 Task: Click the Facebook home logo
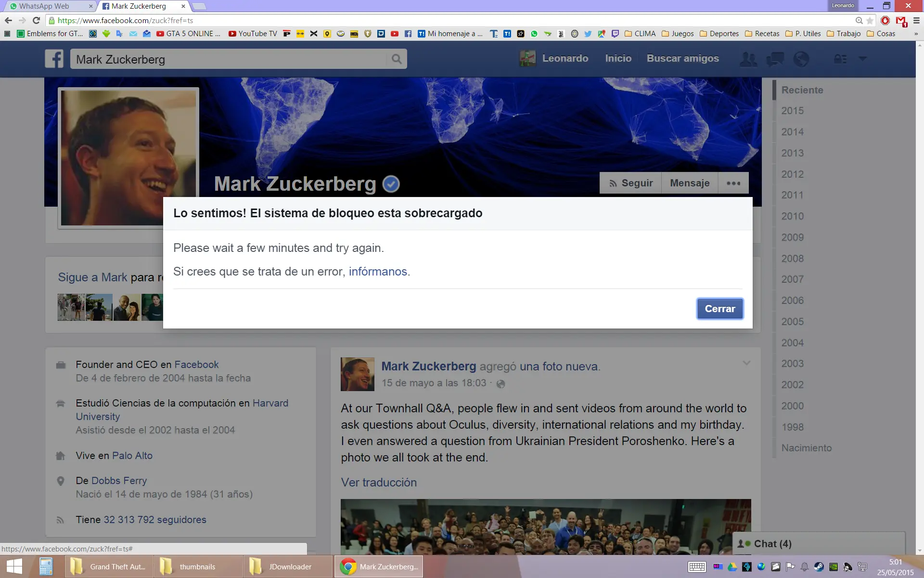coord(54,58)
